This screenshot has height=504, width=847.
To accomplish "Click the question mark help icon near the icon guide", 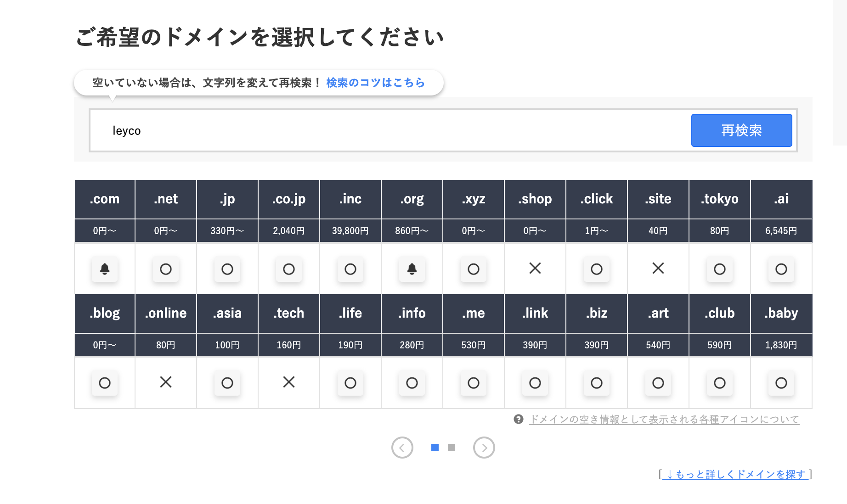I will coord(519,419).
